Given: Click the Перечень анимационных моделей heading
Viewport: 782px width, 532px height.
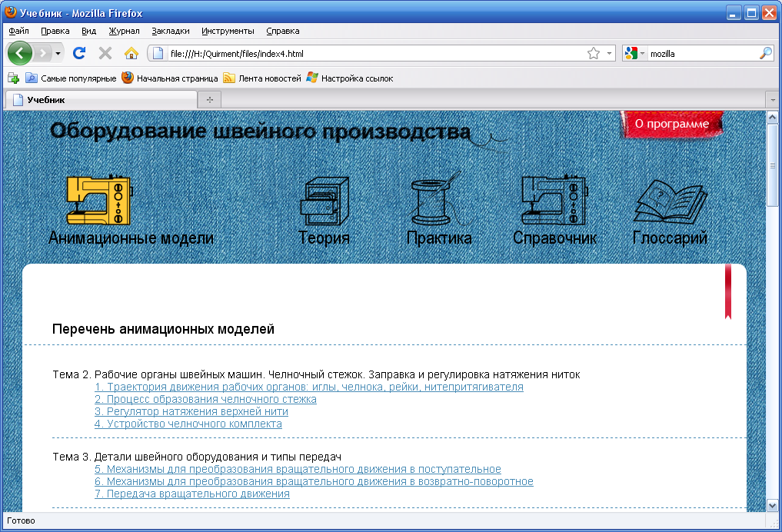Looking at the screenshot, I should tap(163, 329).
